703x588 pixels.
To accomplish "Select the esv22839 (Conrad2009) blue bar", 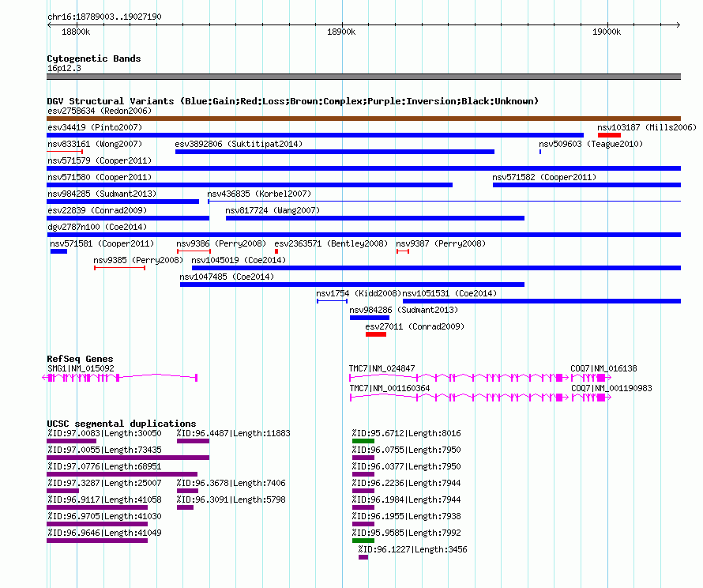I will pyautogui.click(x=128, y=218).
